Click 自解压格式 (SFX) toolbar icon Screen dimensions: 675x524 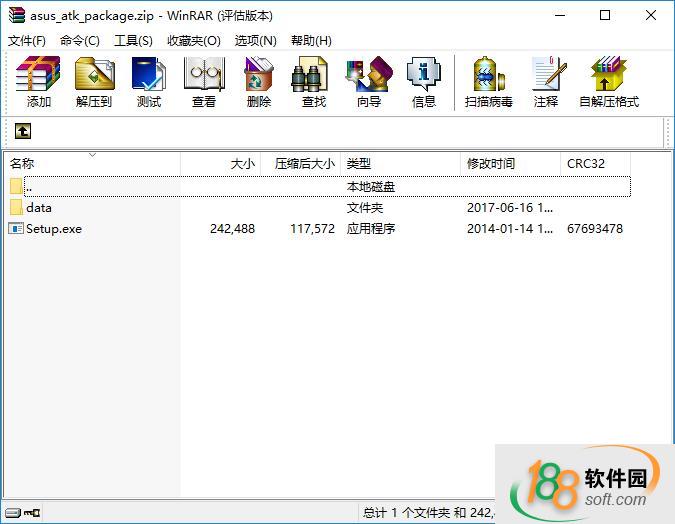tap(608, 82)
